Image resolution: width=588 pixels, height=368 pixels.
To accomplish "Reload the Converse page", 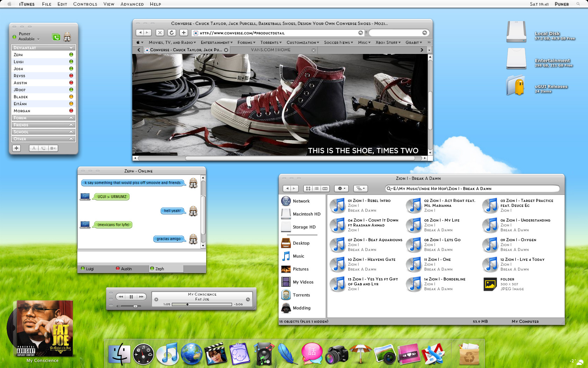I will (x=171, y=33).
